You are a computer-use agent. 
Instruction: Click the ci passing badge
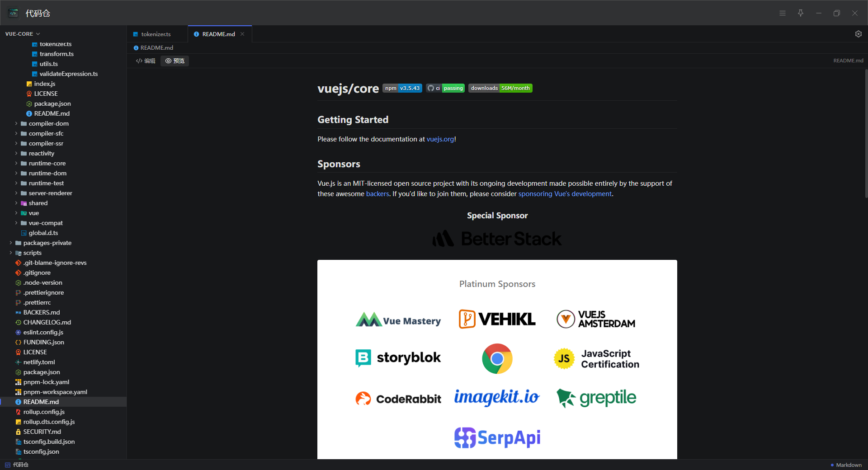click(x=445, y=88)
